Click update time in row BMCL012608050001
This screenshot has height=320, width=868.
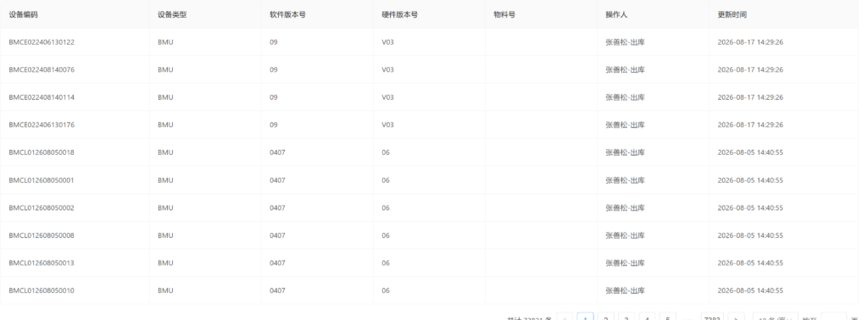[750, 180]
